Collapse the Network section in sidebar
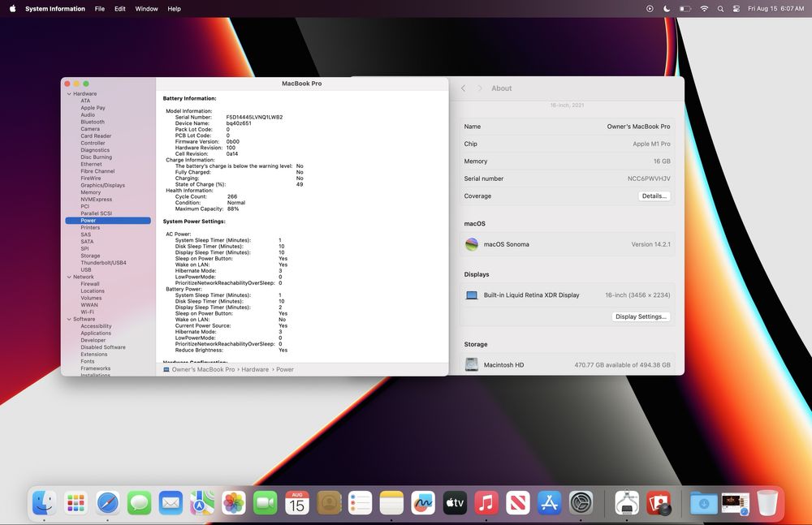 tap(69, 277)
